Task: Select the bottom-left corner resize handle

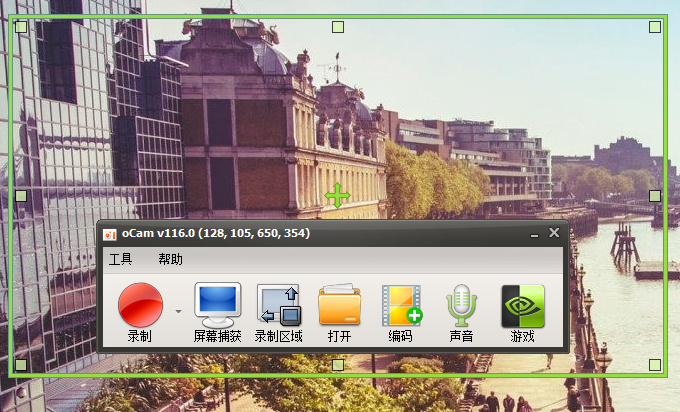Action: tap(21, 365)
